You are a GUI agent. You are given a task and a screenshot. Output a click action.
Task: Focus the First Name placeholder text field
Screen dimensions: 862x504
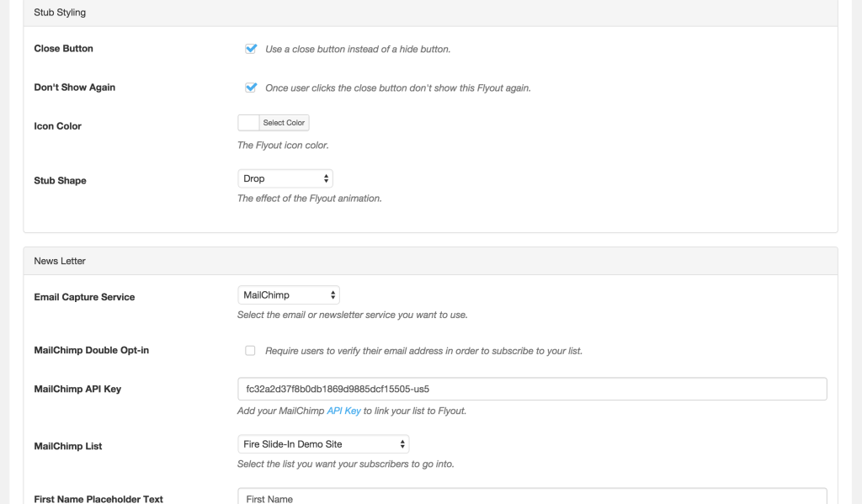(x=532, y=496)
